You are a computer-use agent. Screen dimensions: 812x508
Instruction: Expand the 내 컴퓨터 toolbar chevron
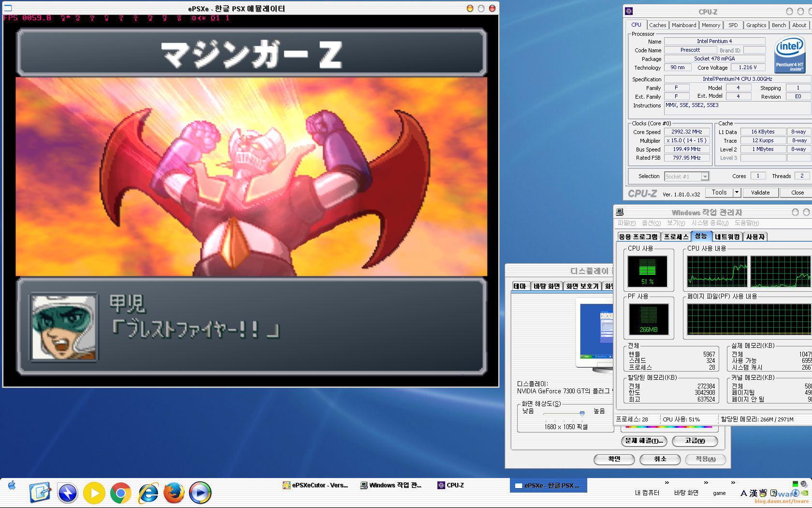coord(667,483)
